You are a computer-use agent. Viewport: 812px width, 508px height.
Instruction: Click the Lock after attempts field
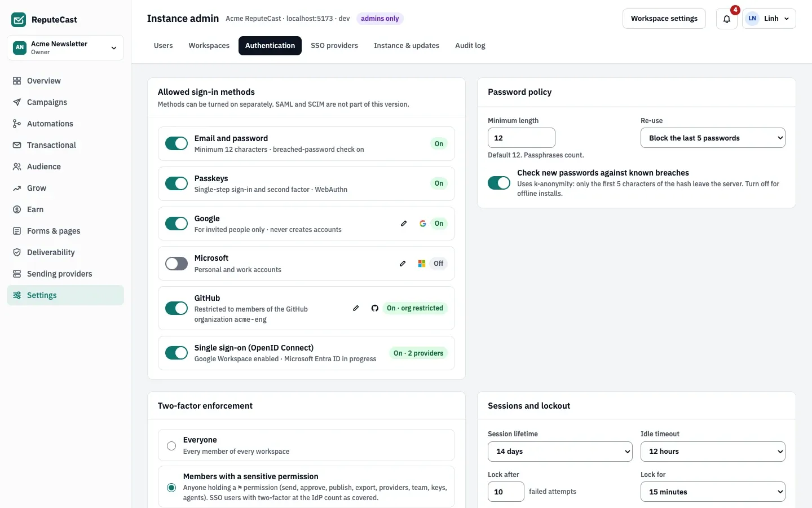506,492
